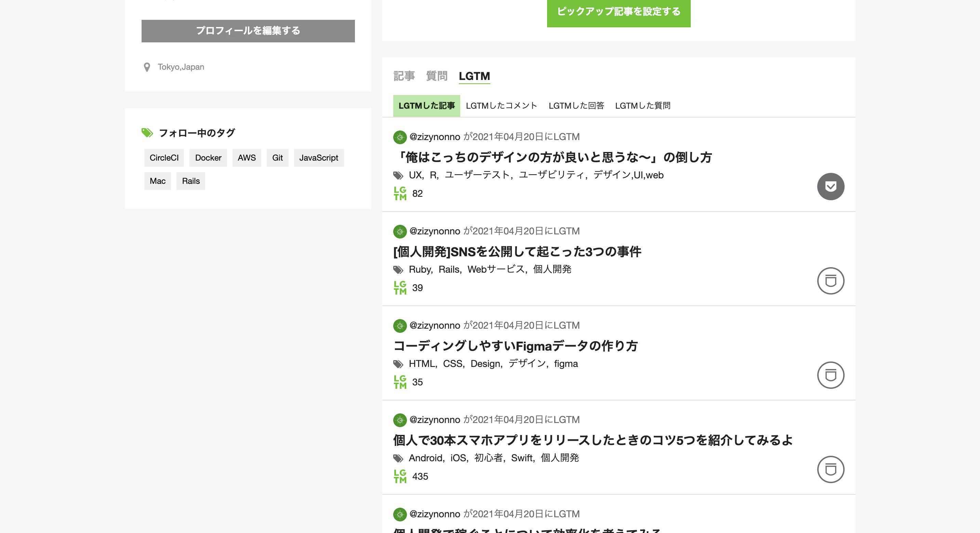Click location pin icon beside Tokyo,Japan
The image size is (980, 533).
click(x=147, y=67)
